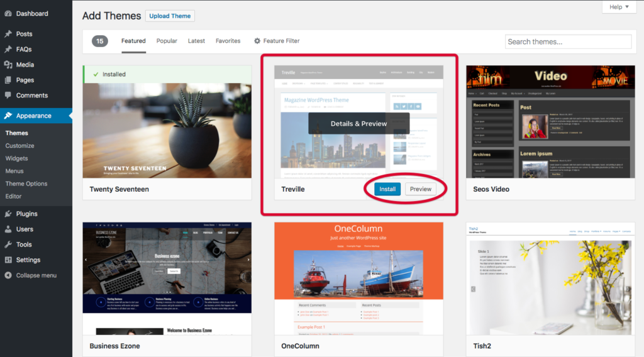
Task: Open the Customize submenu link
Action: coord(19,146)
